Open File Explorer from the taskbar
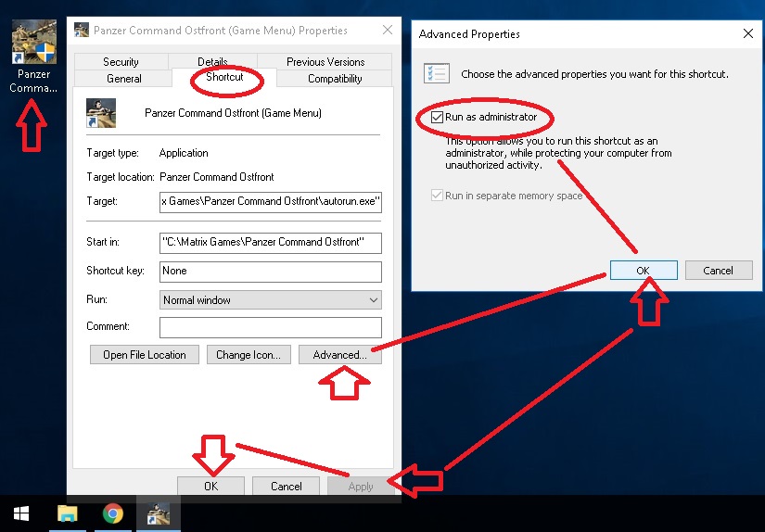765x532 pixels. (x=68, y=513)
